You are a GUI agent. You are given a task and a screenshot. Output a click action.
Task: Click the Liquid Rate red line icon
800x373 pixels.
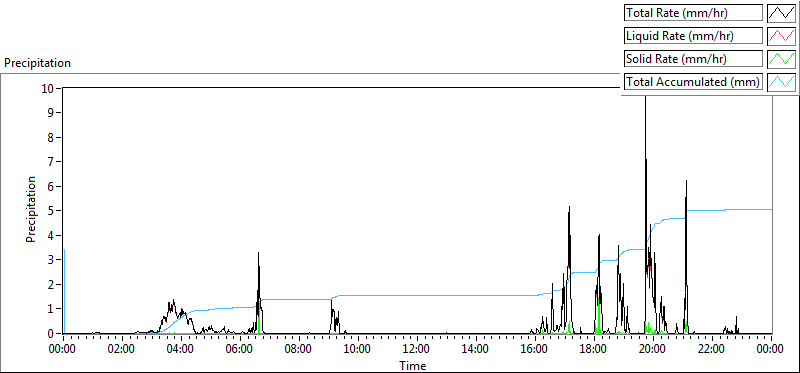click(782, 36)
